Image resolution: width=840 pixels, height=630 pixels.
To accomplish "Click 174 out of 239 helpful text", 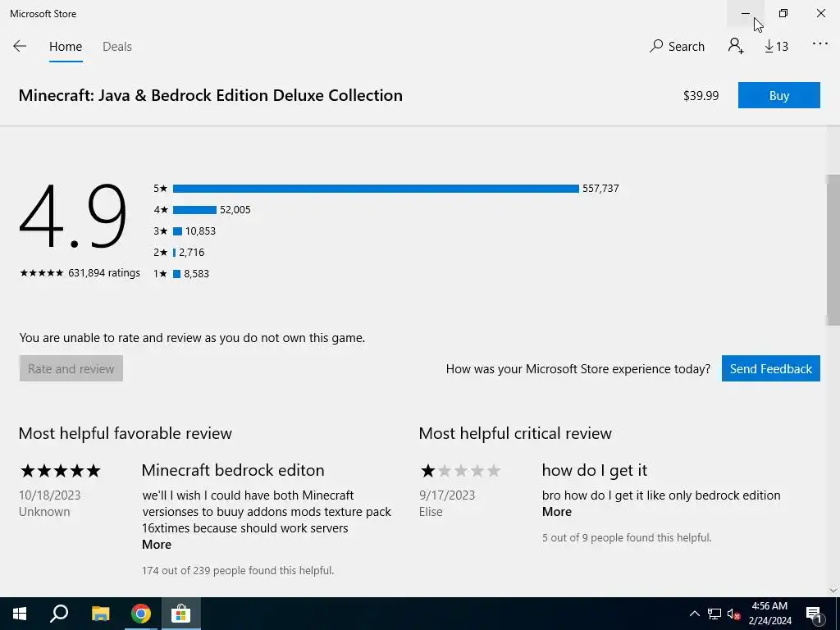I will tap(238, 571).
